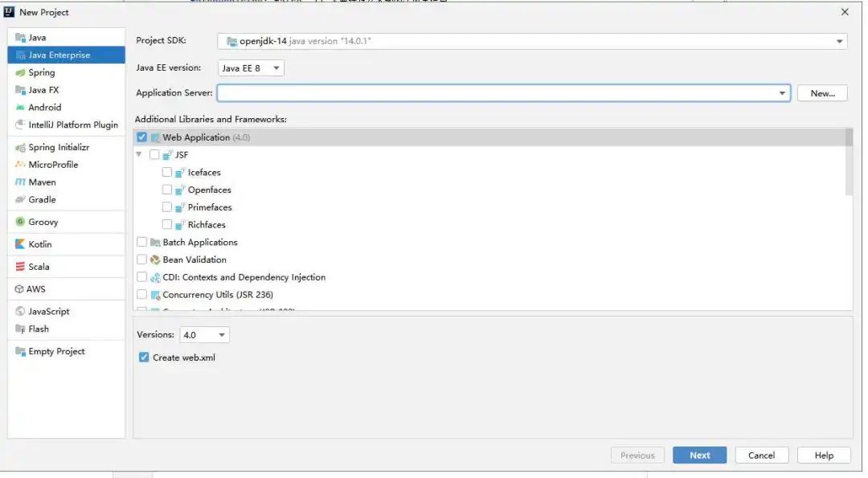Select the Groovy project icon
Image resolution: width=868 pixels, height=478 pixels.
20,222
